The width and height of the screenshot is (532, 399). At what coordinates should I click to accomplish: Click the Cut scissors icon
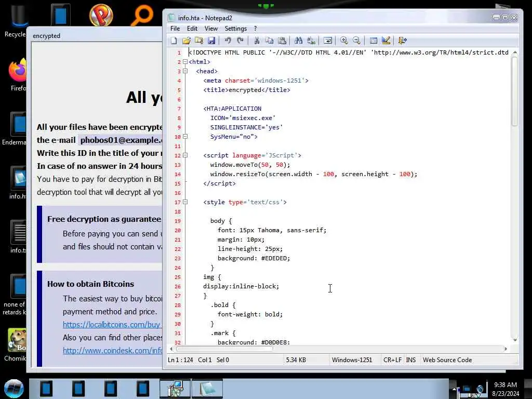[x=257, y=41]
